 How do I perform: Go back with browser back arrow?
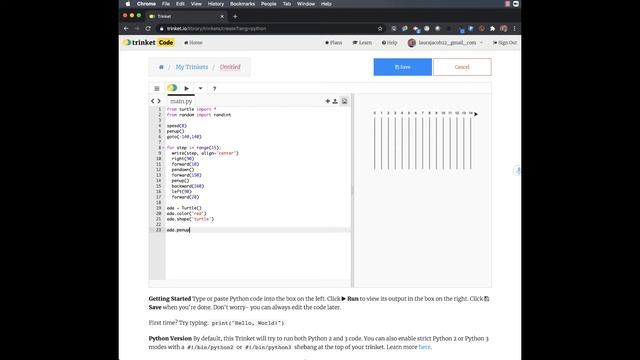(126, 29)
